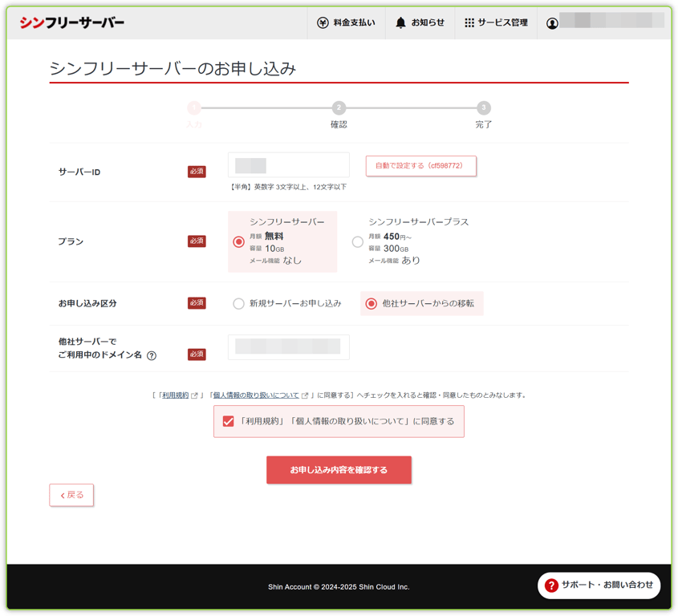Click the bell notification icon
The height and width of the screenshot is (616, 678).
(401, 22)
